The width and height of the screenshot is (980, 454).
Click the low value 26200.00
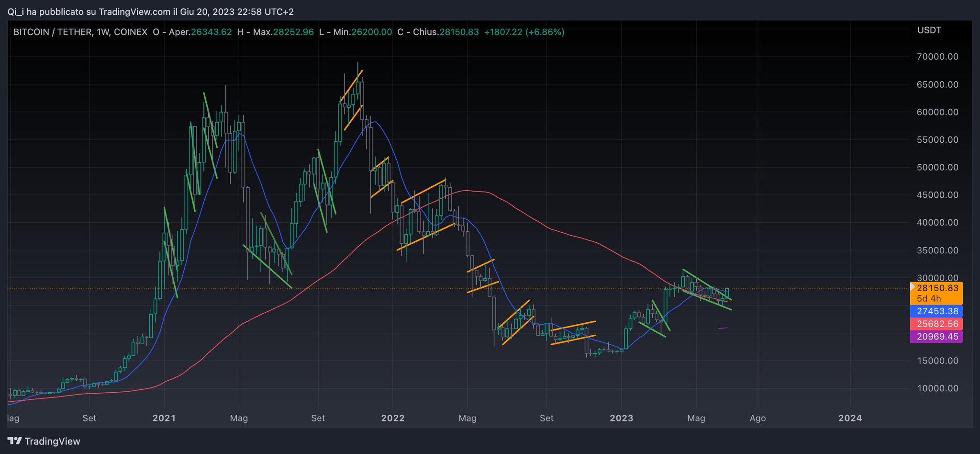point(372,32)
